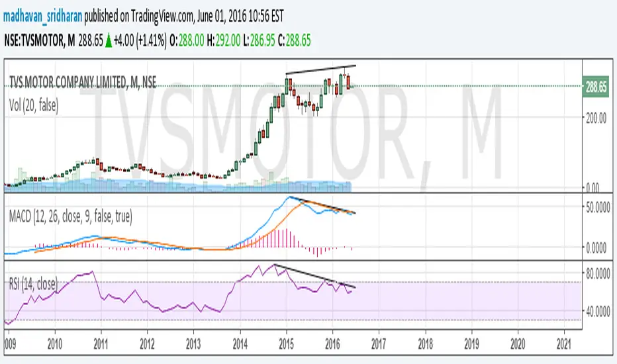
Task: Click the purple RSI line peak near 2011
Action: coord(93,271)
